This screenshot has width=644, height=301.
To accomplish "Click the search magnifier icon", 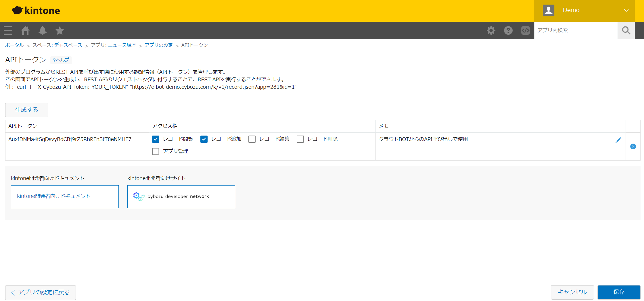I will tap(626, 30).
